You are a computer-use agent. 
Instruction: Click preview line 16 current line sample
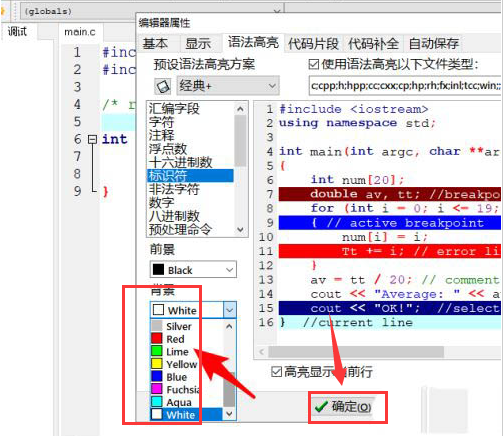point(390,322)
